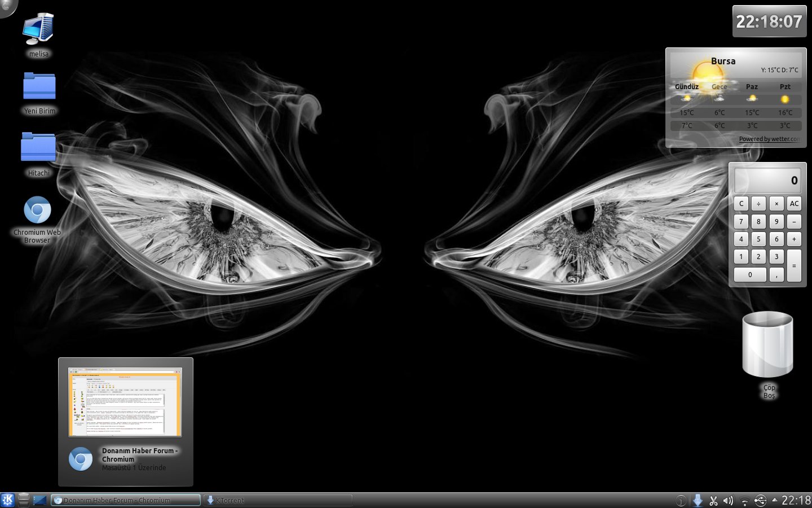Expand hidden system tray icons arrow

click(774, 500)
